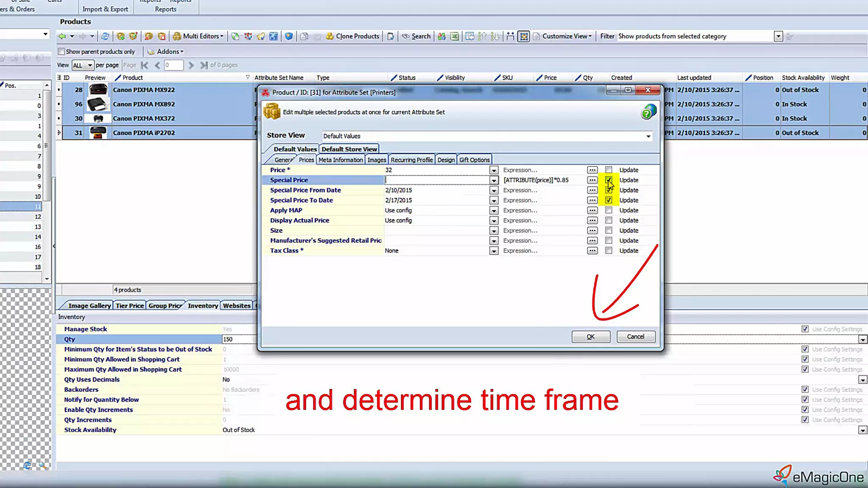
Task: Expand the Store View dropdown
Action: [x=648, y=136]
